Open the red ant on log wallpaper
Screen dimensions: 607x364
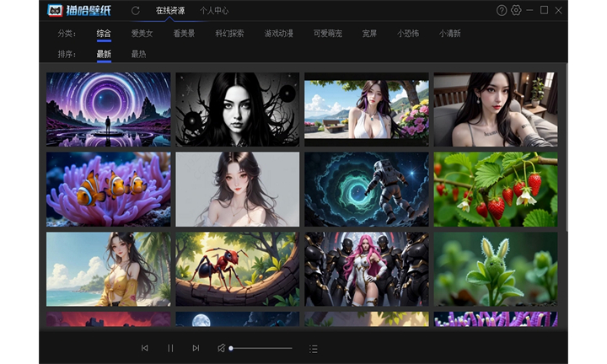click(x=237, y=270)
